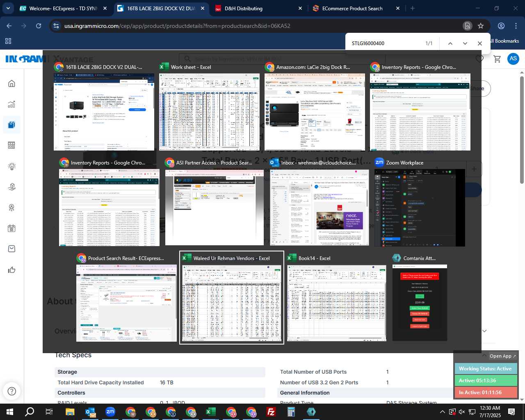Bookmark this page with star icon
Image resolution: width=525 pixels, height=420 pixels.
(481, 26)
